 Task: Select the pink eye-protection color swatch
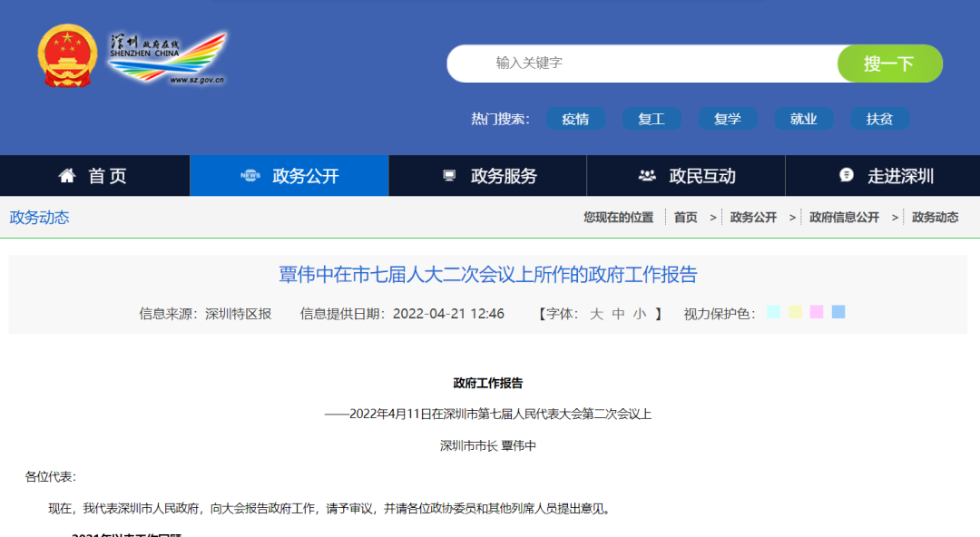pos(818,311)
